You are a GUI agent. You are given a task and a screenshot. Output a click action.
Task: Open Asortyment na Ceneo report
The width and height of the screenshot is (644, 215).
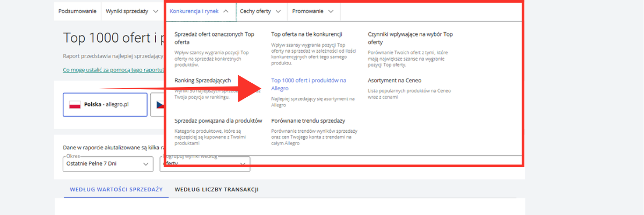394,80
